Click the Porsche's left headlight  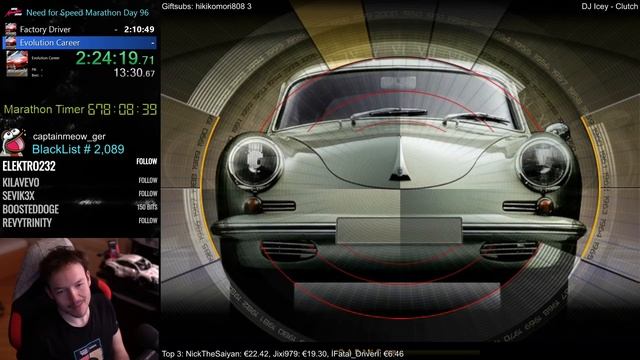coord(255,162)
